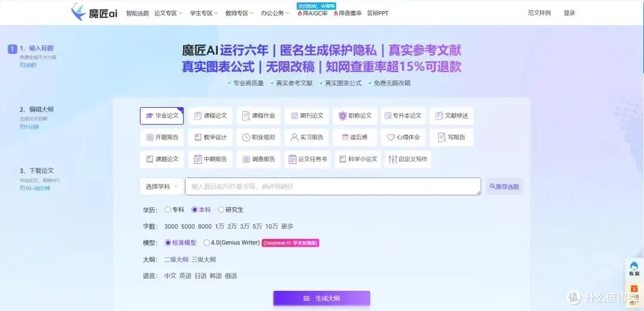Select the 论文任务书 icon

click(292, 159)
